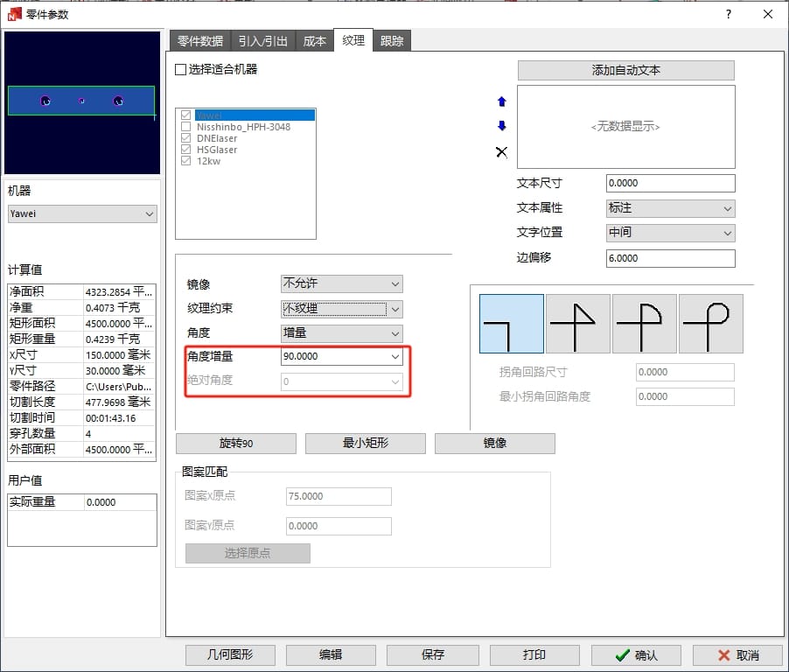The height and width of the screenshot is (672, 789).
Task: Open the Yawei machine dropdown
Action: tap(82, 213)
